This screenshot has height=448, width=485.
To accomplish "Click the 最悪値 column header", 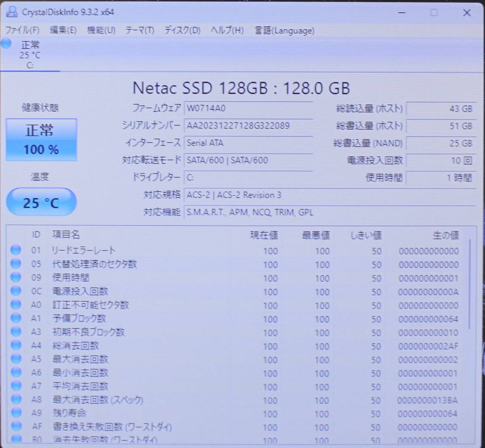I will 316,235.
